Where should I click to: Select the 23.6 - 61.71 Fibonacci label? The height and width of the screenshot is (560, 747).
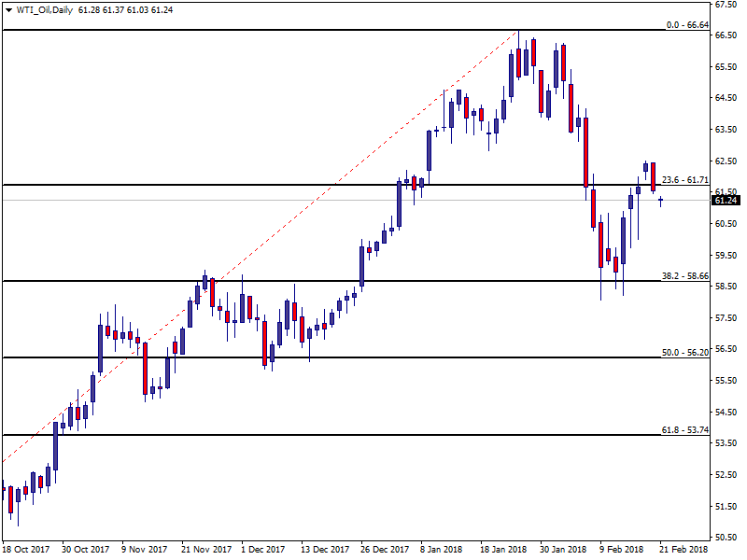point(685,179)
